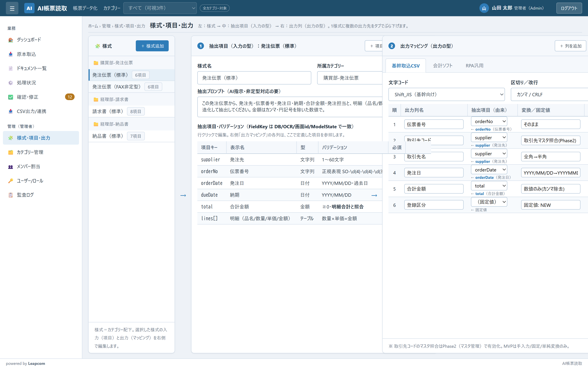This screenshot has height=368, width=588.
Task: Click the 抽出プロンプト text area
Action: [290, 107]
